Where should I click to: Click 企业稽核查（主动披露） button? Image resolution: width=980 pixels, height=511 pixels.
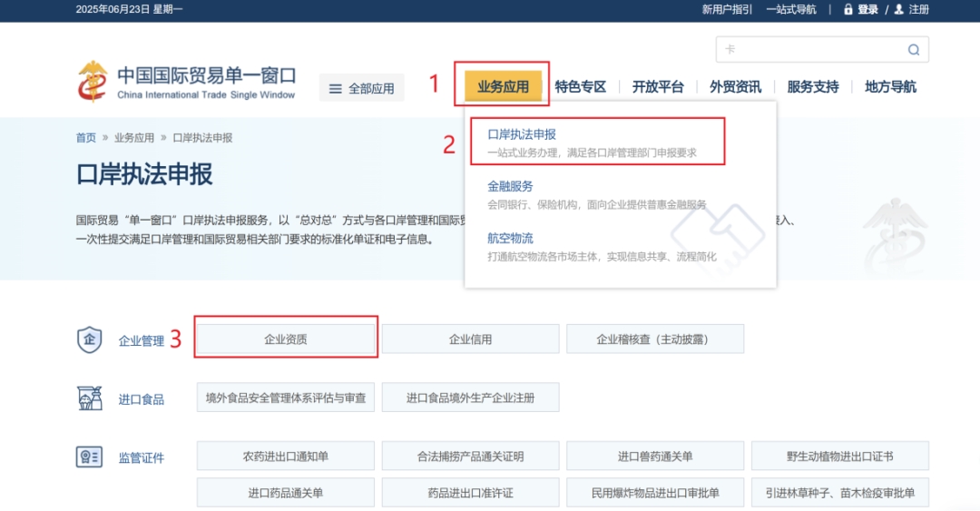coord(655,339)
